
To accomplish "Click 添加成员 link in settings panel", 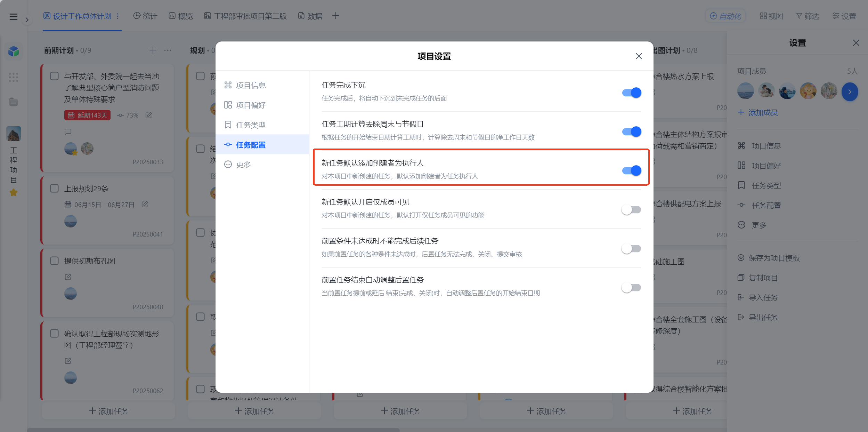I will 758,112.
